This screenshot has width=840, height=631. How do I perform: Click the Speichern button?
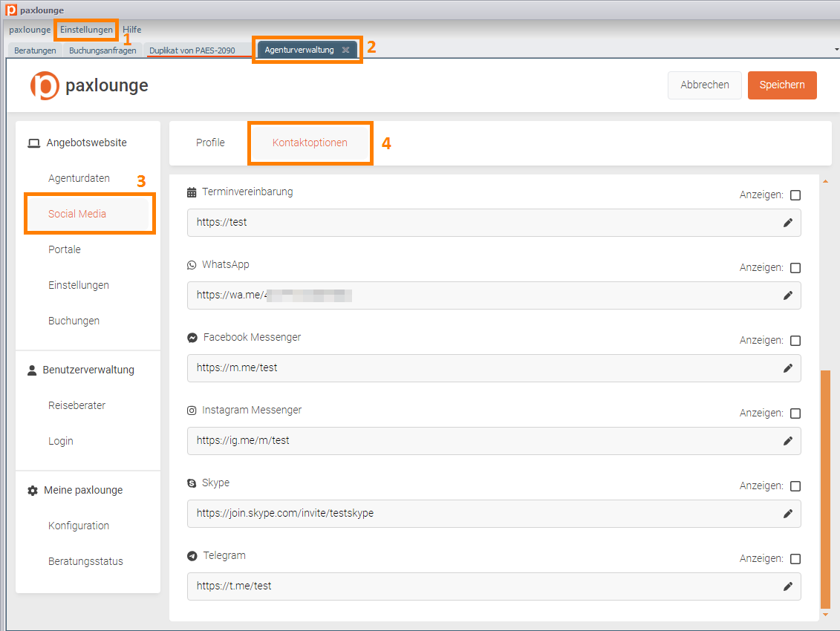[781, 85]
